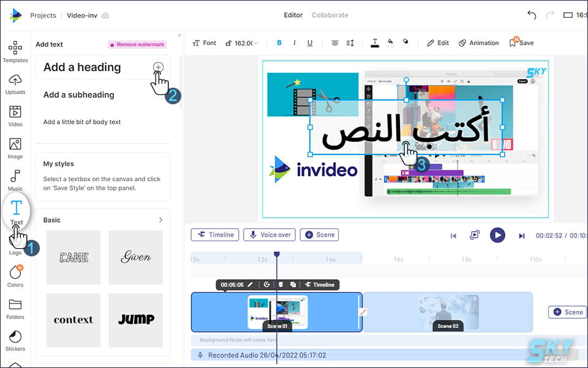Delete the selected scene
Viewport: 588px width, 368px height.
281,285
